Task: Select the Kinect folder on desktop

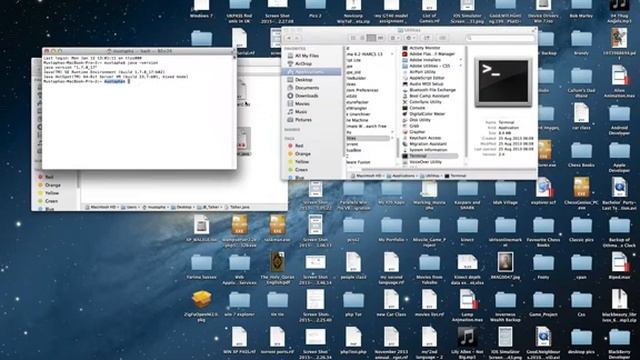Action: (x=467, y=229)
